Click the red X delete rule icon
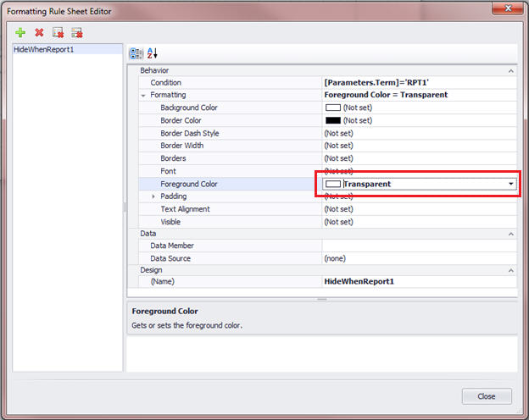Image resolution: width=529 pixels, height=420 pixels. (39, 32)
